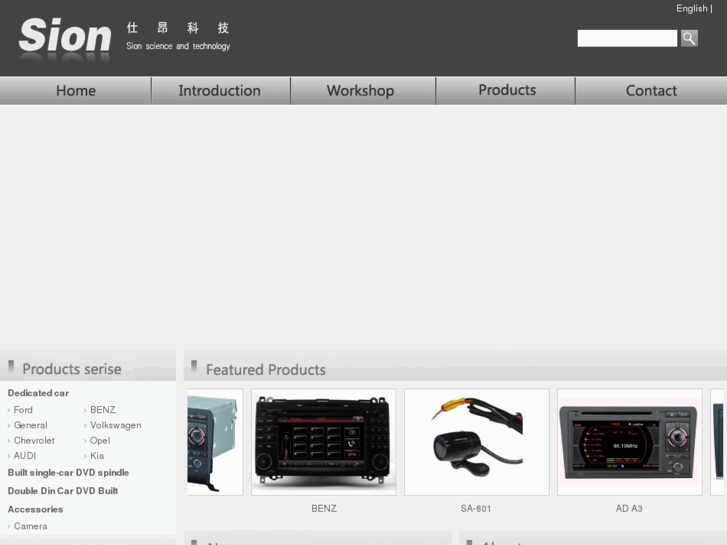Image resolution: width=727 pixels, height=545 pixels.
Task: Open the AUDI category link
Action: 25,456
